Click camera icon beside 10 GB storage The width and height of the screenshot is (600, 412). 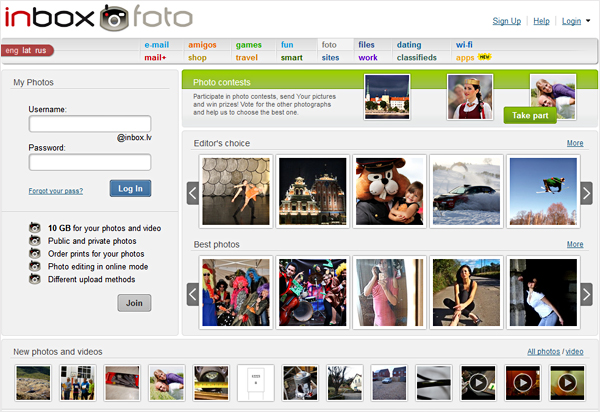(x=35, y=228)
